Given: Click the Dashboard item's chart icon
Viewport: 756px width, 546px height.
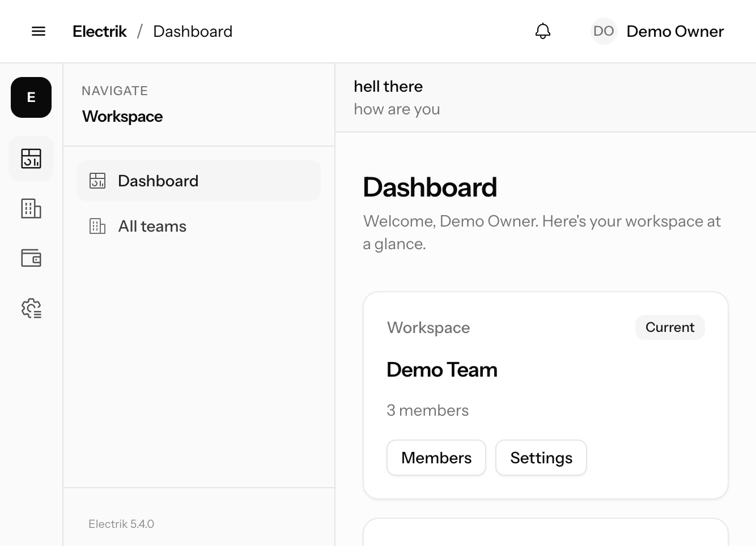Looking at the screenshot, I should tap(97, 181).
